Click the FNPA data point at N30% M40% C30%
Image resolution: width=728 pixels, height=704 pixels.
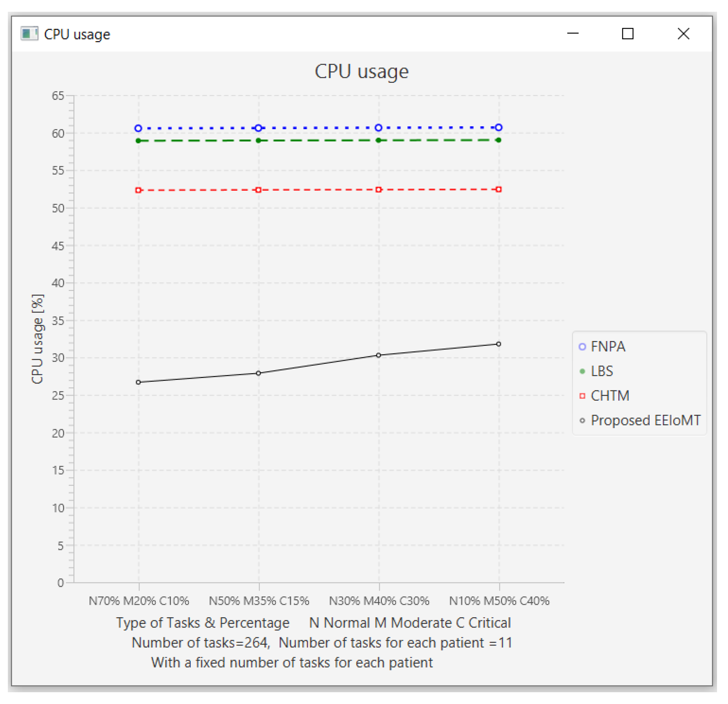point(378,128)
